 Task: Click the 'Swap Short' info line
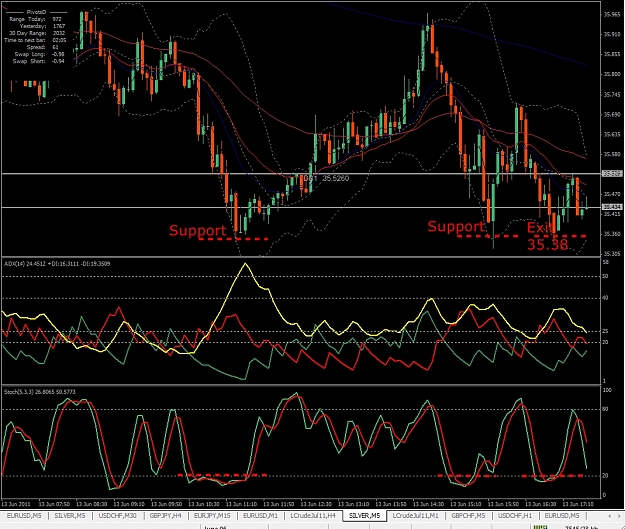point(38,61)
